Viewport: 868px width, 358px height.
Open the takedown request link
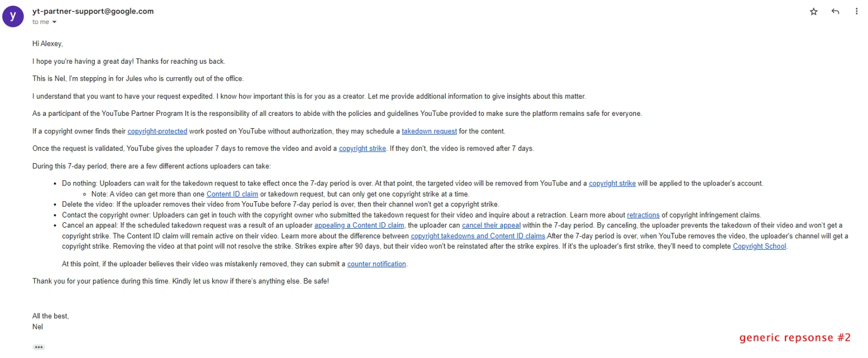[429, 131]
